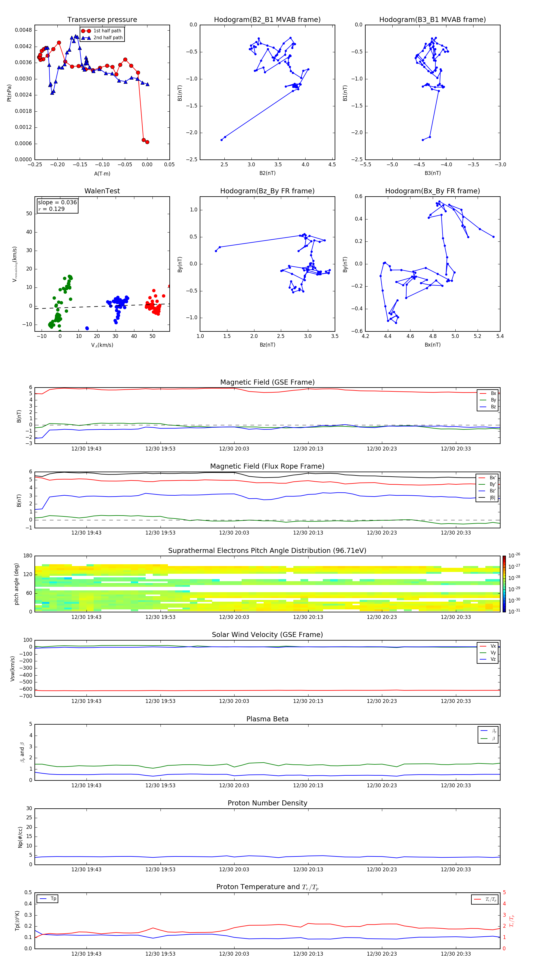Image resolution: width=535 pixels, height=980 pixels.
Task: Click the 'Hodogram(Bx_By FR frame)' title
Action: 432,191
